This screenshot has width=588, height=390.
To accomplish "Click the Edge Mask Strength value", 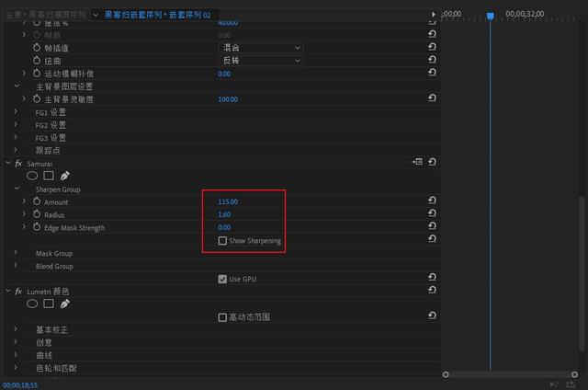I will pos(224,227).
